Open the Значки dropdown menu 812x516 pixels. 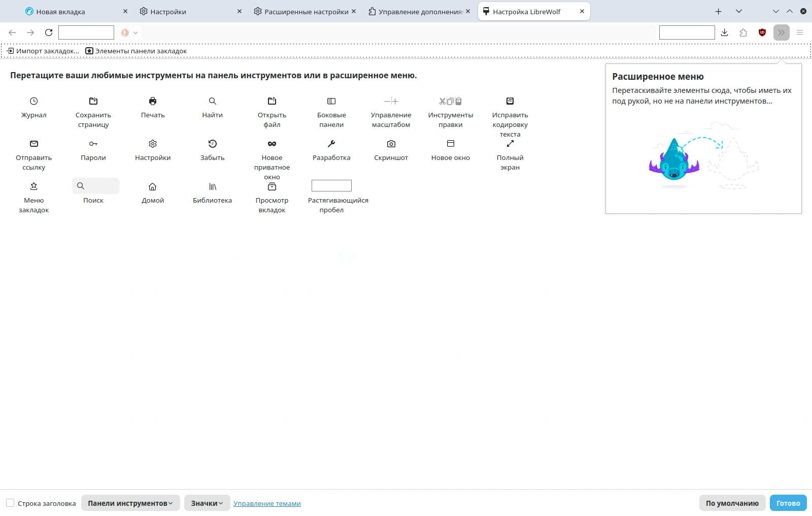pos(207,503)
